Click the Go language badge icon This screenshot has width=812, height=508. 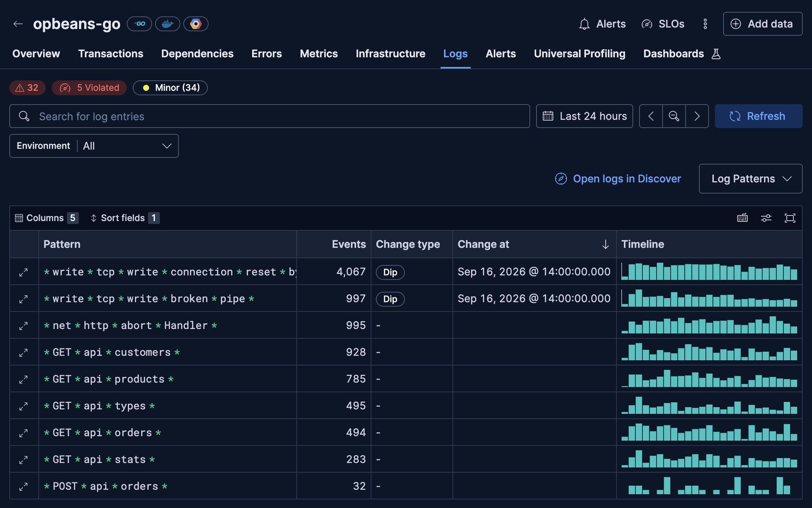point(139,24)
